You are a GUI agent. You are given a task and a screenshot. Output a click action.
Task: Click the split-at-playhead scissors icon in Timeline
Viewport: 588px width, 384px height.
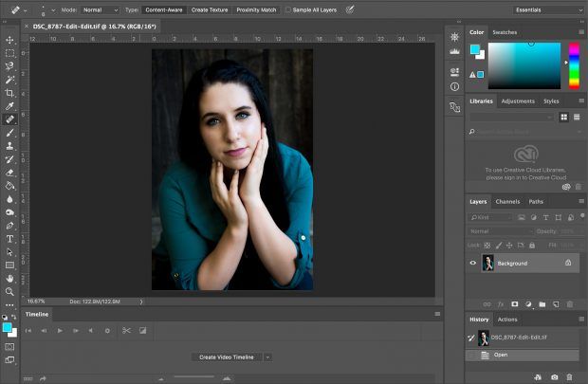tap(125, 331)
